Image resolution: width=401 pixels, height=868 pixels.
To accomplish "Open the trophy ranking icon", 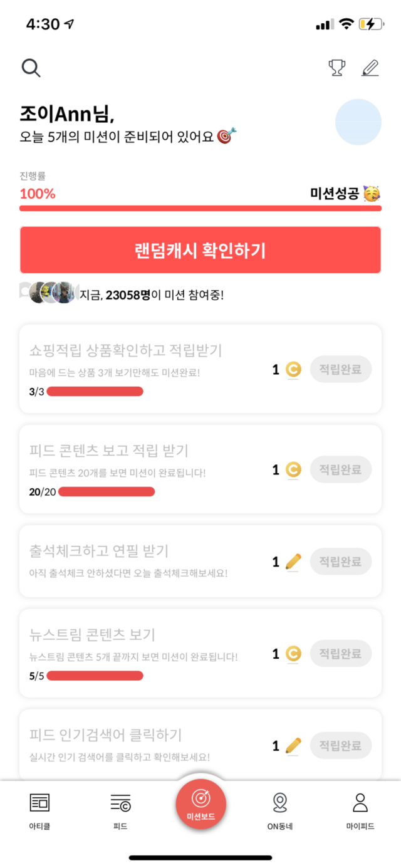I will [x=337, y=68].
